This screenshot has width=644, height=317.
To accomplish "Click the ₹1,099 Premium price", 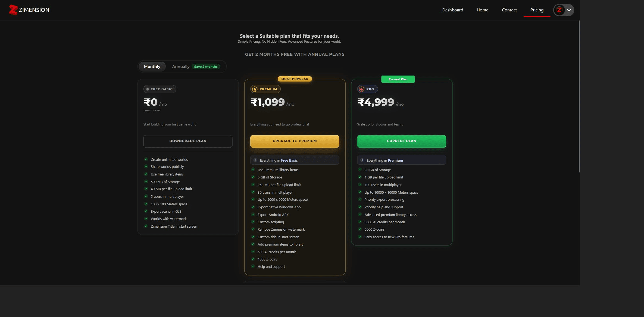I will (x=267, y=102).
